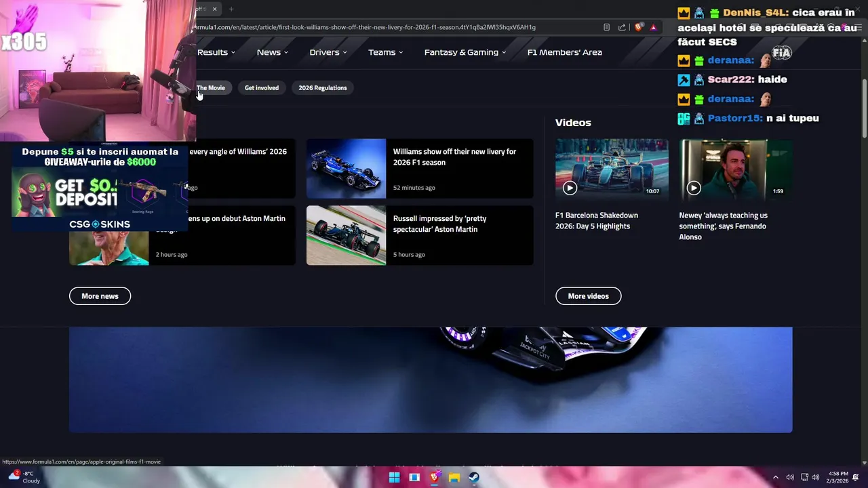The width and height of the screenshot is (868, 488).
Task: Click the browser page vertical scrollbar
Action: coord(864,108)
